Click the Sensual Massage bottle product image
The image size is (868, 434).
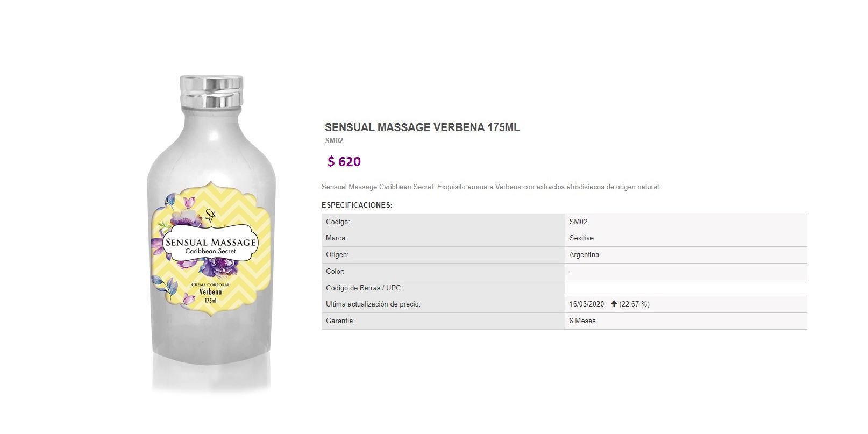[x=211, y=234]
